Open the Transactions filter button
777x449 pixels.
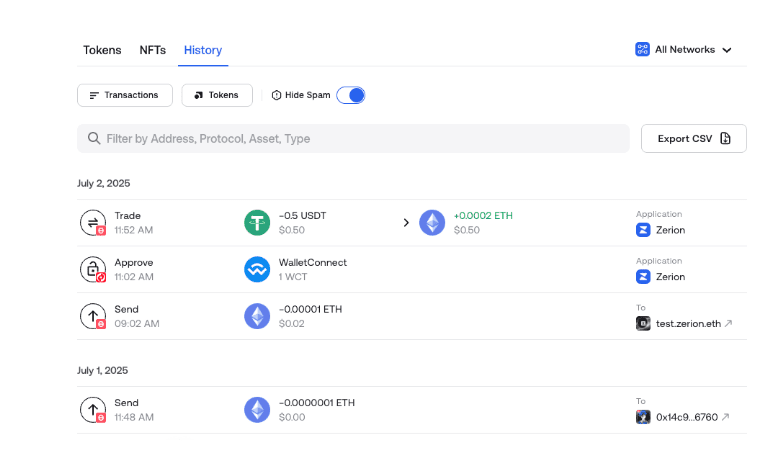pyautogui.click(x=125, y=95)
